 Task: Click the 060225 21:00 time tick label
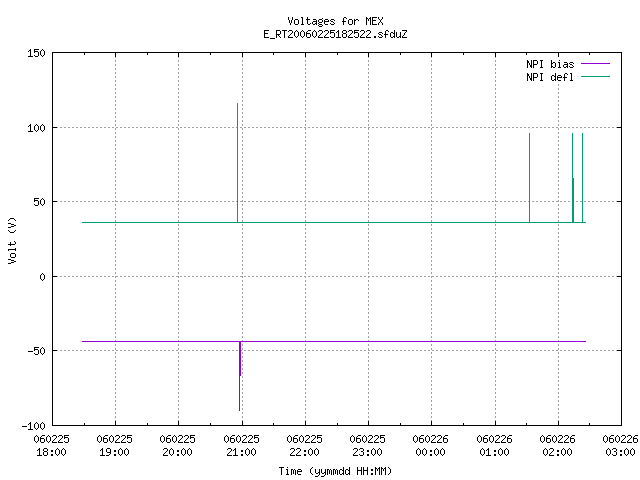tap(241, 446)
